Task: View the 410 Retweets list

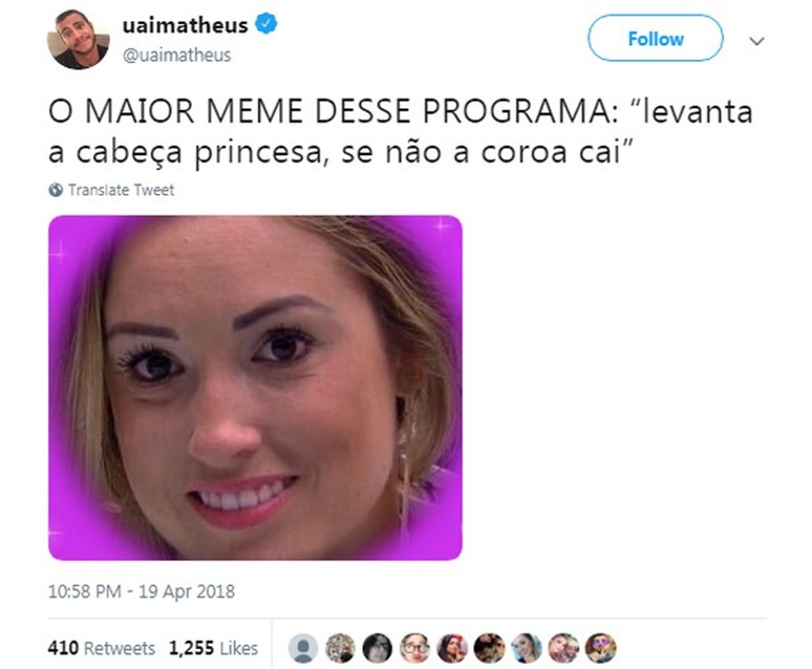Action: (101, 648)
